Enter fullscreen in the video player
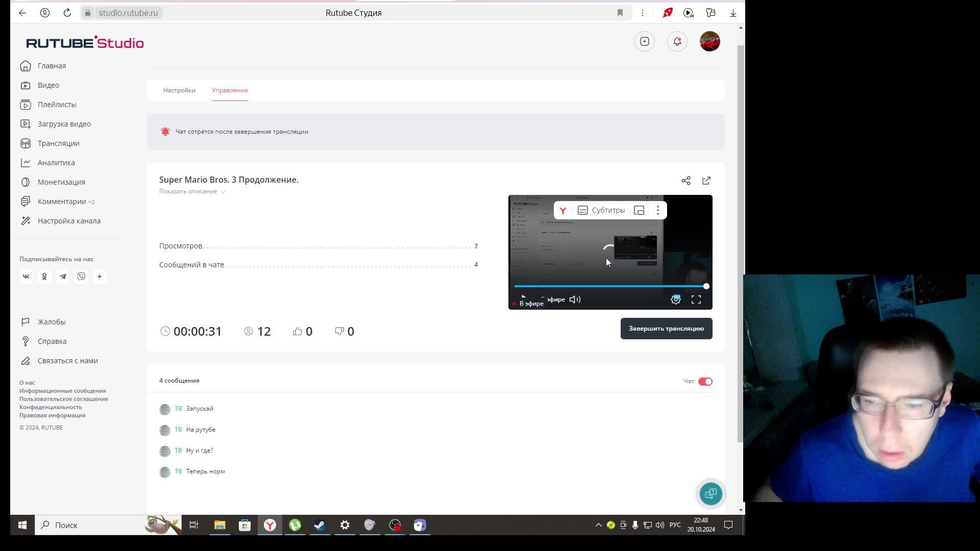 pos(696,299)
